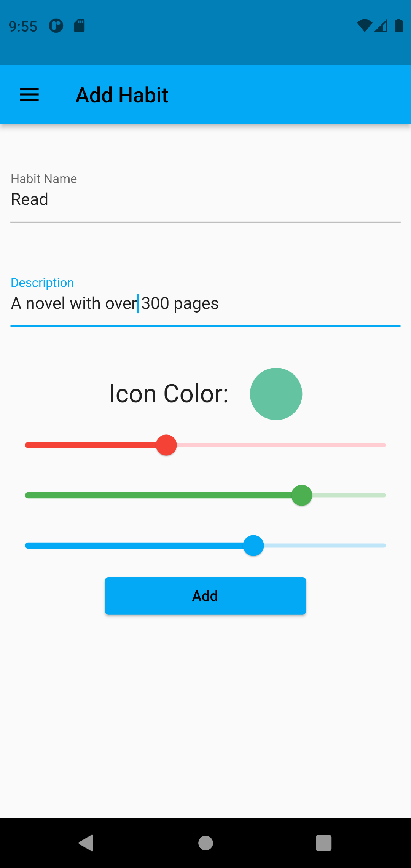Tap the icon color preview circle
Viewport: 411px width, 868px height.
coord(276,394)
